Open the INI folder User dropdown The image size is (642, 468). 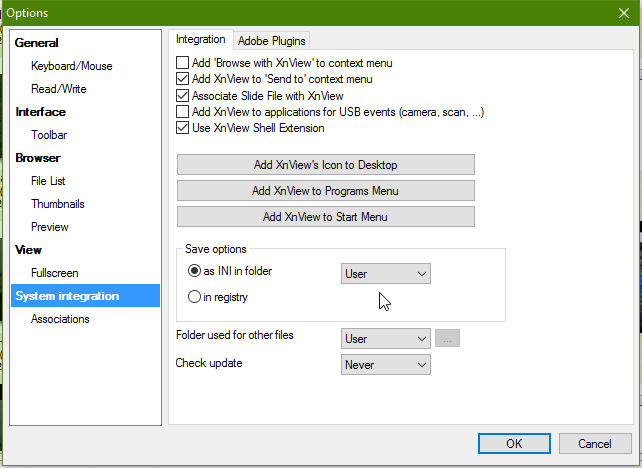385,273
